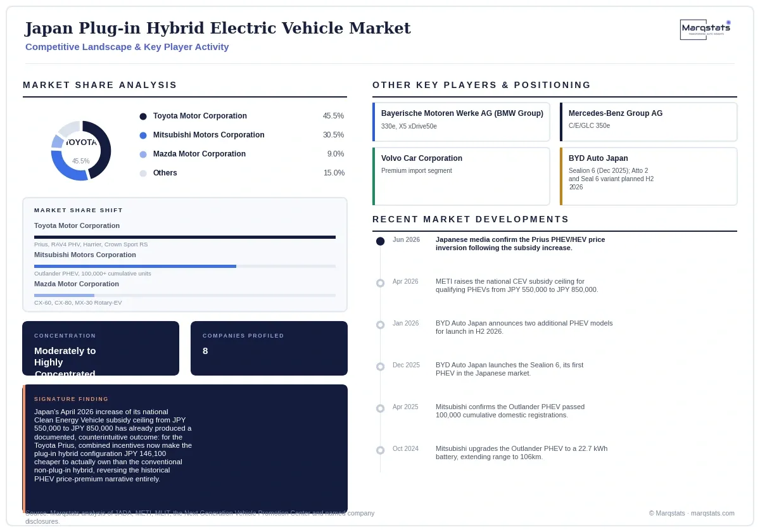
Task: Click the Toyota market share shift bar
Action: coord(185,237)
